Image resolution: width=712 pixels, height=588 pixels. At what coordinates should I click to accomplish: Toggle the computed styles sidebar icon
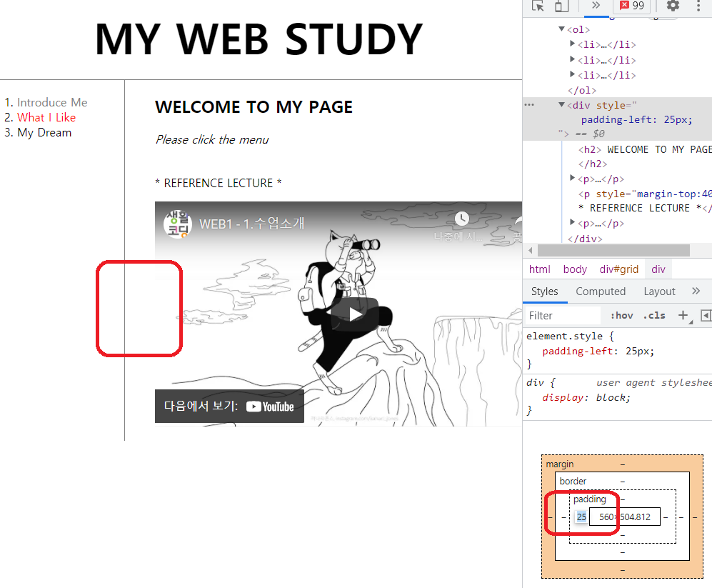[x=706, y=315]
